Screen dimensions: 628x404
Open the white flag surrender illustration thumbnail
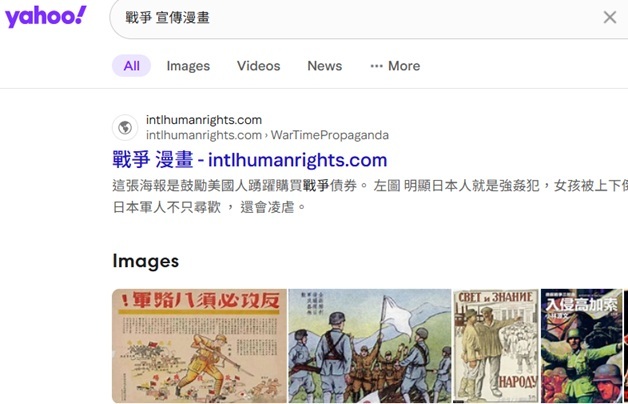[x=370, y=346]
